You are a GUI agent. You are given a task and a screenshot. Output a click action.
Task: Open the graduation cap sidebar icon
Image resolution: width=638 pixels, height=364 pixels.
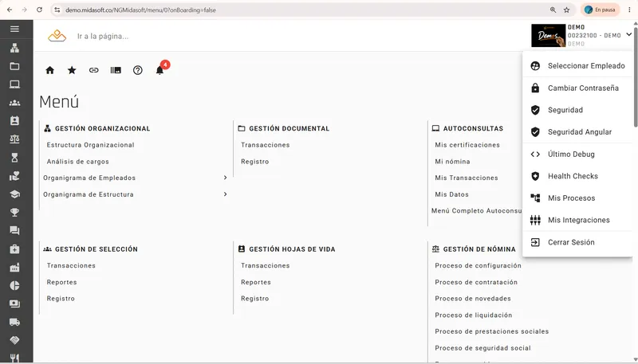14,194
